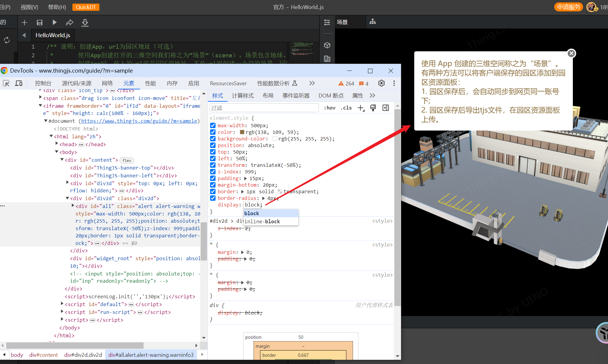Screen dimensions: 608x364
Task: Open the sliders settings icon beside the scene tab
Action: coord(327,22)
